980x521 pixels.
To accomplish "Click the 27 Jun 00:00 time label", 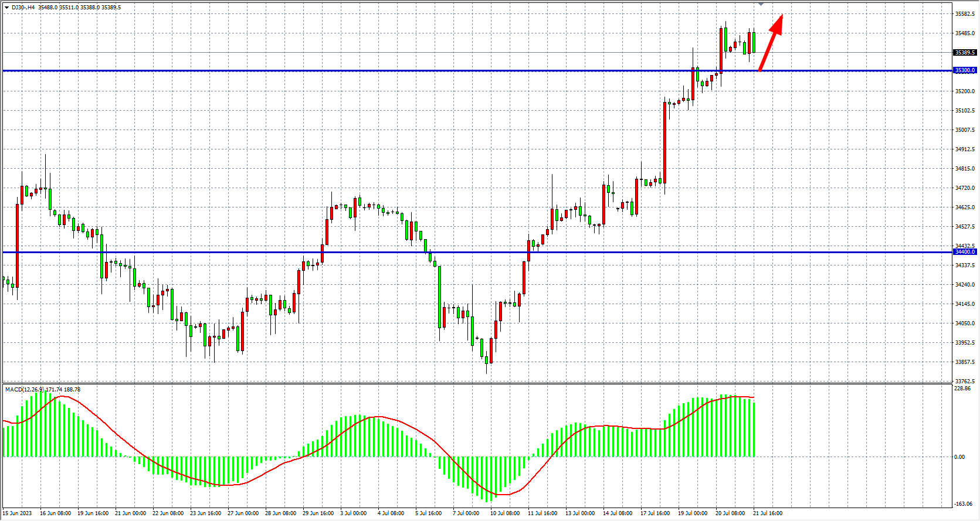I will [243, 513].
